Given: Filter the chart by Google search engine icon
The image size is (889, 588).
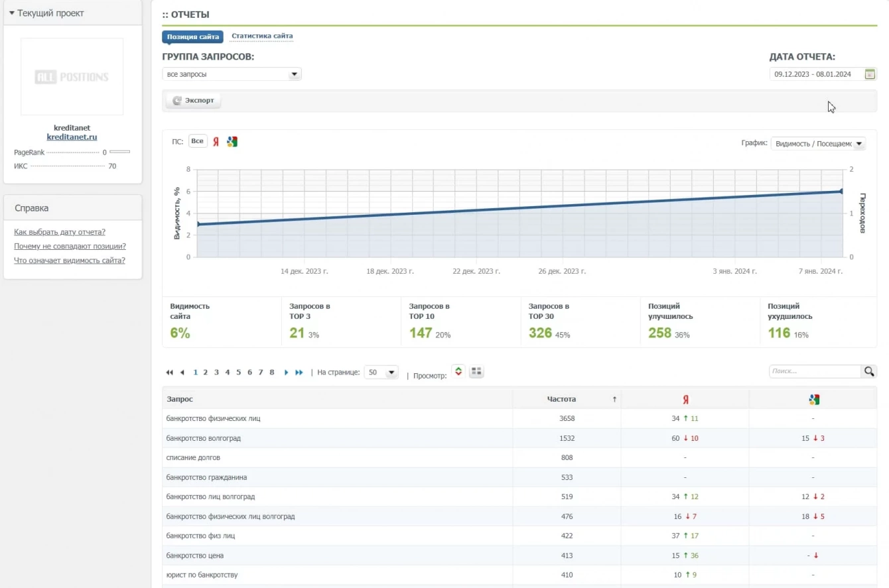Looking at the screenshot, I should point(232,142).
